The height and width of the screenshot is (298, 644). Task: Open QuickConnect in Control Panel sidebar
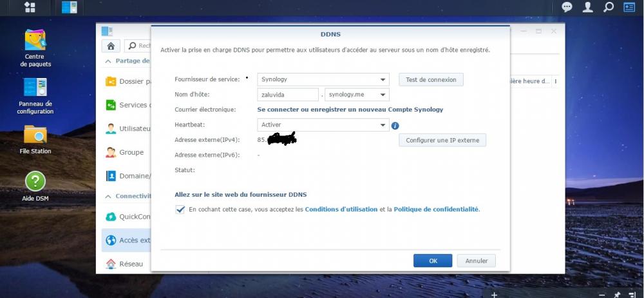[x=128, y=217]
